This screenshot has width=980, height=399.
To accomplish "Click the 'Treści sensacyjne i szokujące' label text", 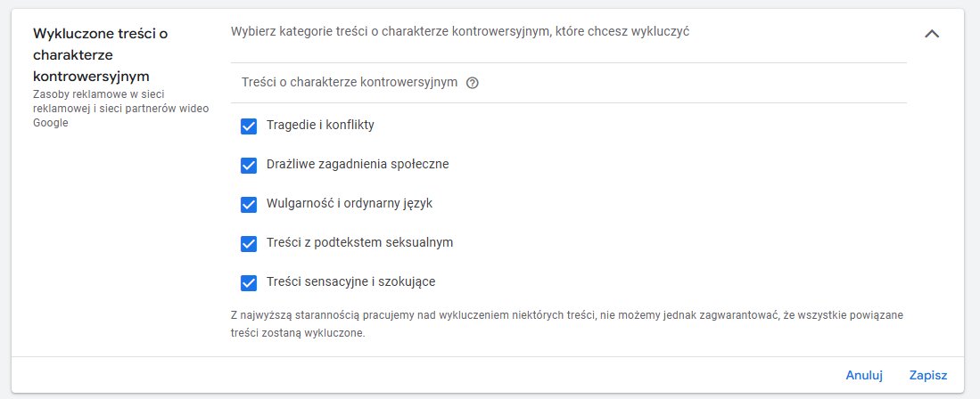I will 350,281.
